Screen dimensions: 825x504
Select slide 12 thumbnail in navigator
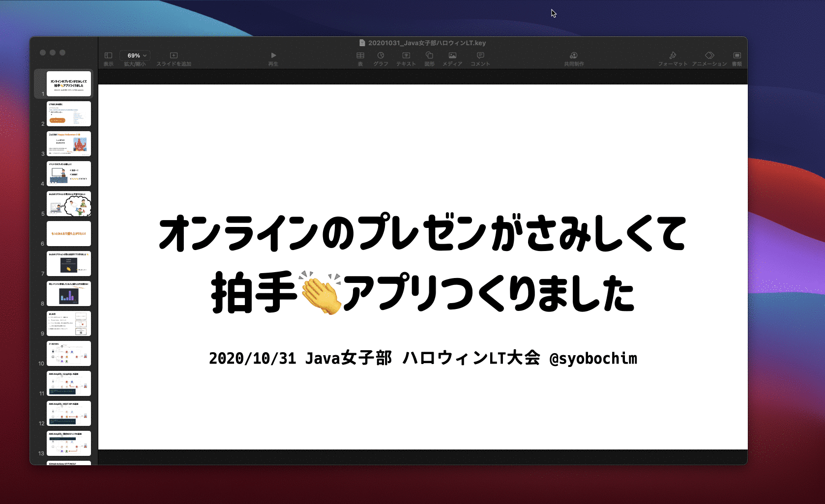[x=69, y=413]
